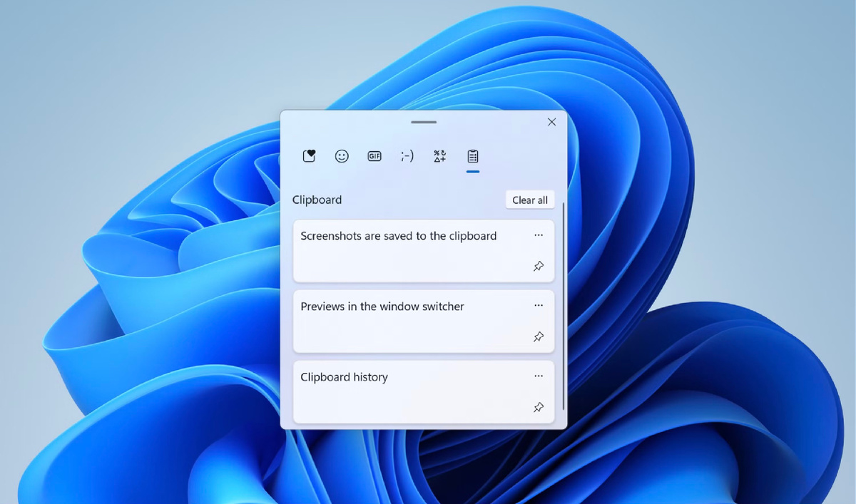Screen dimensions: 856x504
Task: Click the 'Clipboard' section heading
Action: (x=317, y=200)
